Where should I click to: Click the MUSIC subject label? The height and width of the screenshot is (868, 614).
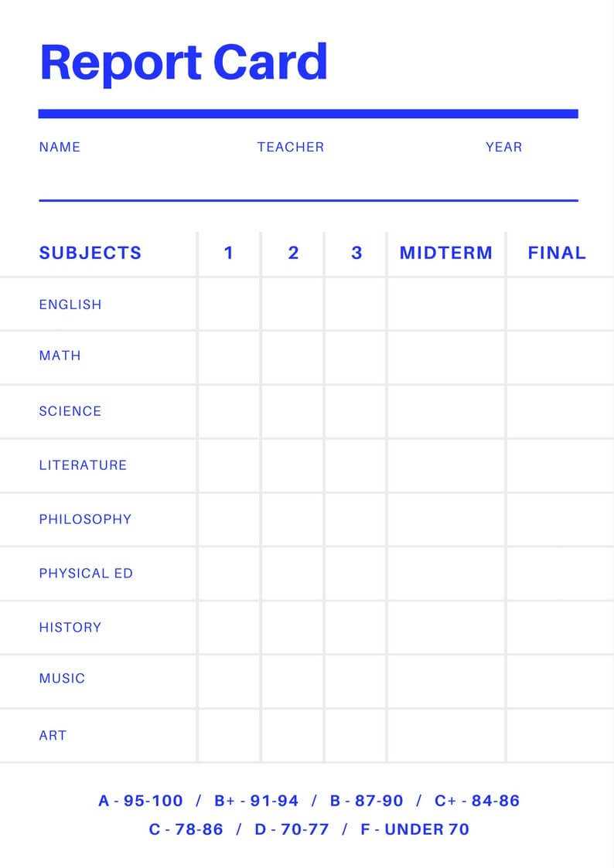62,679
